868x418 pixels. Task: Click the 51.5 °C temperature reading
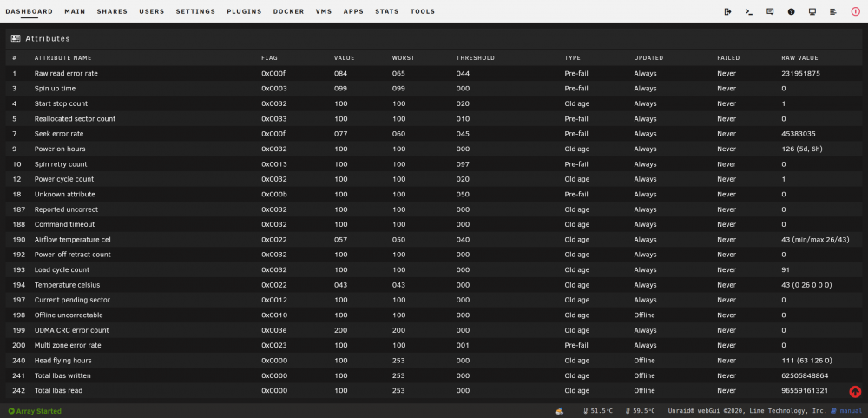coord(602,411)
